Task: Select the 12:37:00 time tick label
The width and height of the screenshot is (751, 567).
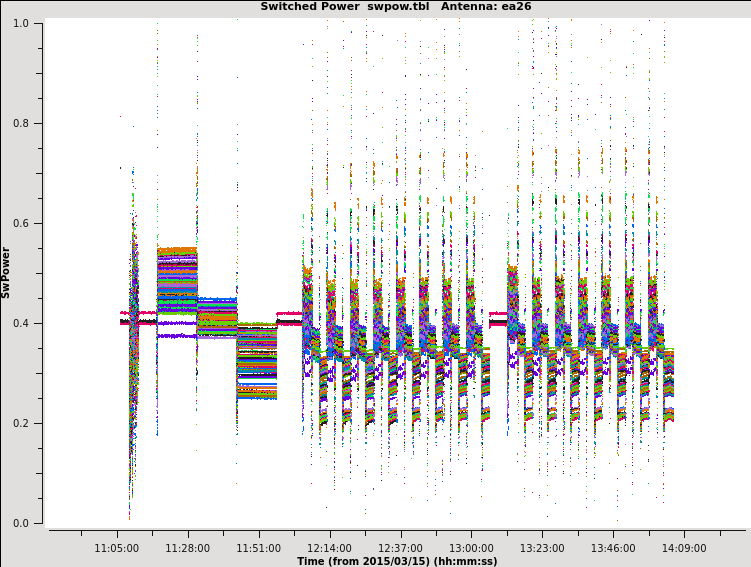Action: tap(400, 548)
